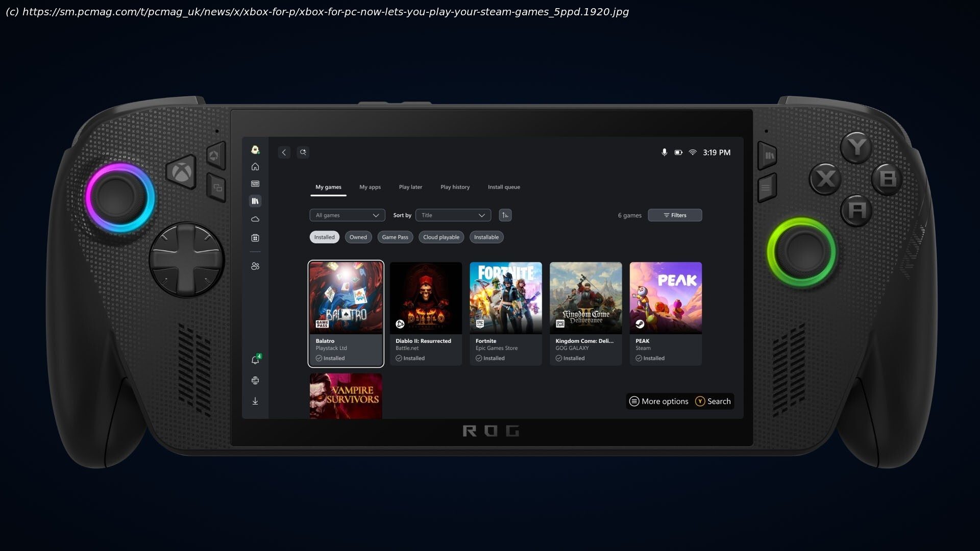Click the Epic Games badge on Fortnite

[x=480, y=324]
